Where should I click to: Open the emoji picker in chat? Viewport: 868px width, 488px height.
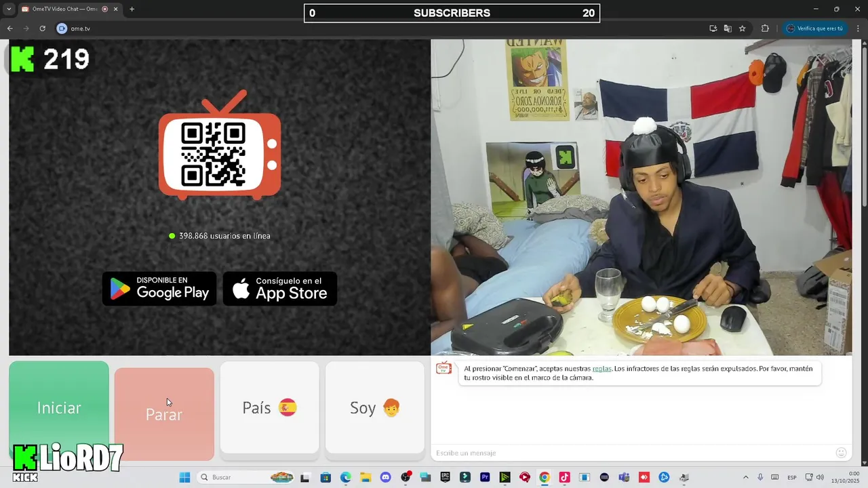(x=841, y=453)
